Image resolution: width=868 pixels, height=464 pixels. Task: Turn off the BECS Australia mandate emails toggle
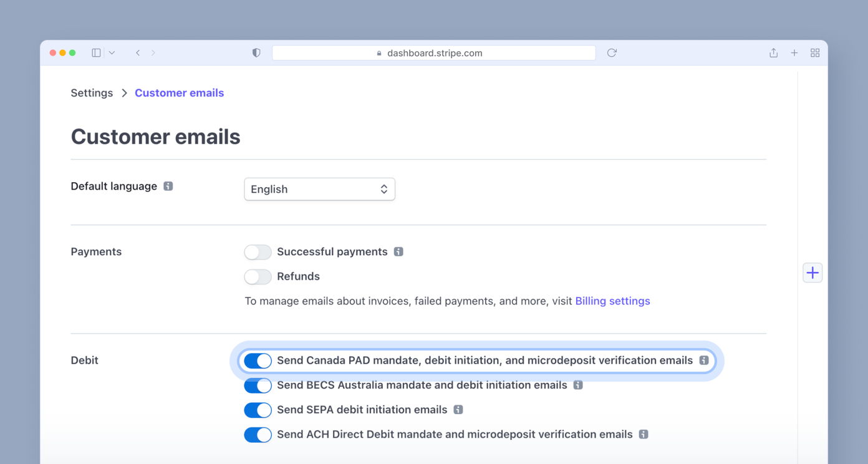(258, 385)
